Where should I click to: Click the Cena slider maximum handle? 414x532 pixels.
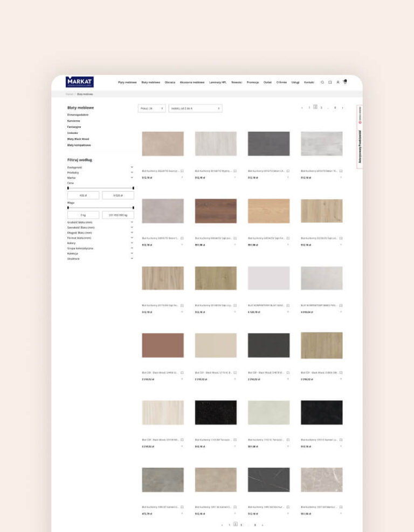(x=133, y=188)
